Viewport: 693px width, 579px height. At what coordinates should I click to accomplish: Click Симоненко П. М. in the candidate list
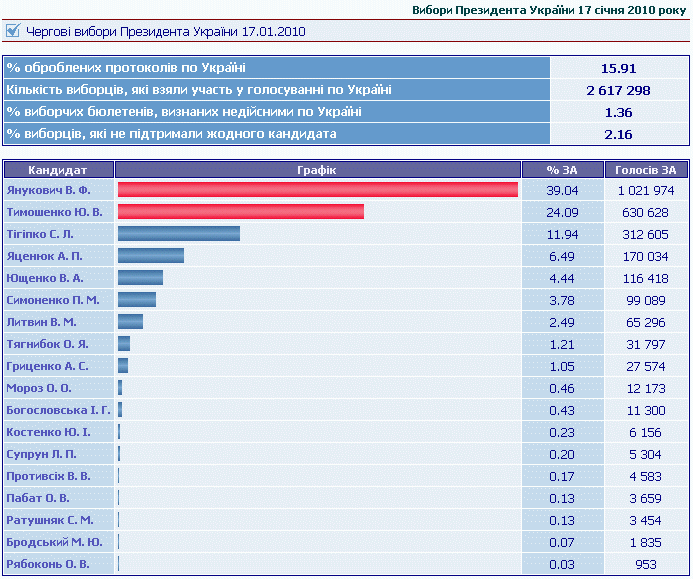(52, 300)
